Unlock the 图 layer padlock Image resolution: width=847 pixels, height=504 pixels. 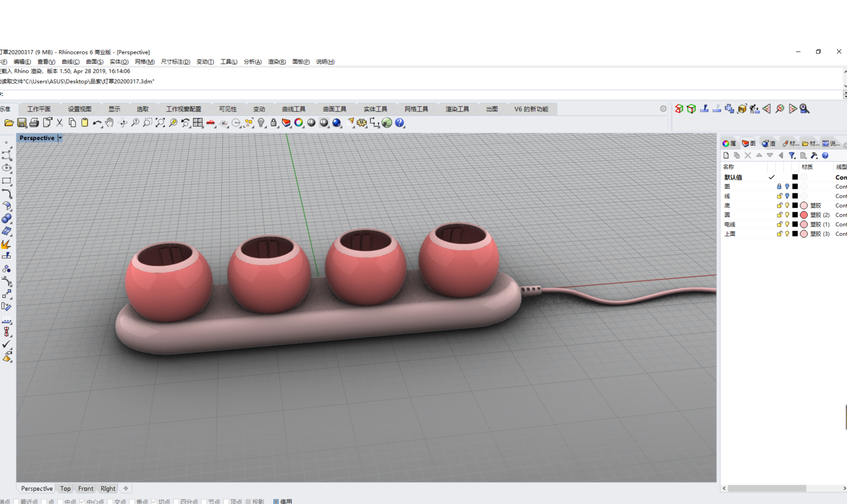pyautogui.click(x=779, y=187)
